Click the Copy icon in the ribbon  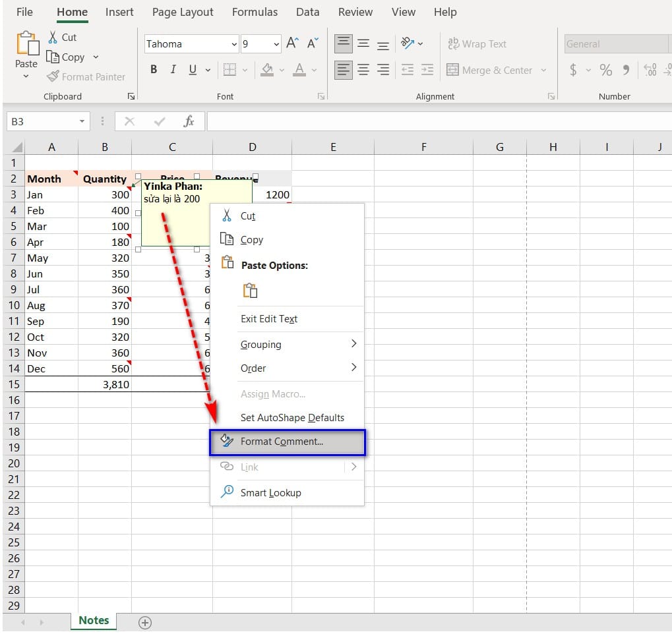(52, 57)
